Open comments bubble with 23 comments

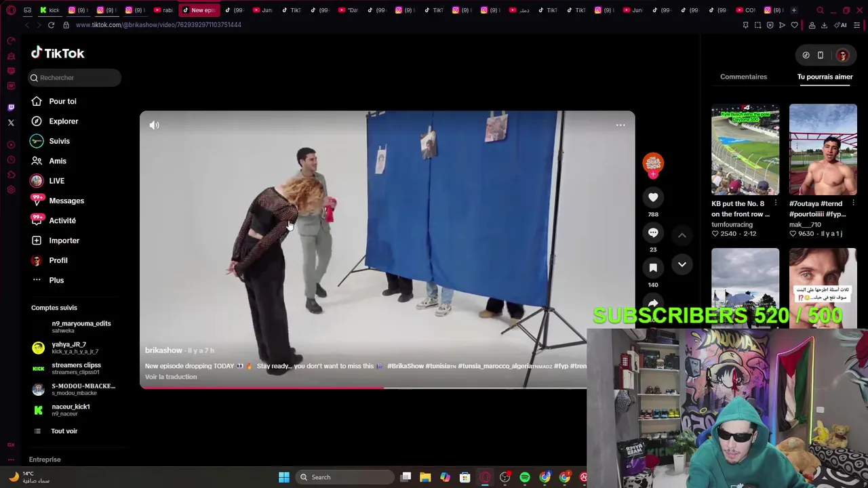[x=653, y=232]
